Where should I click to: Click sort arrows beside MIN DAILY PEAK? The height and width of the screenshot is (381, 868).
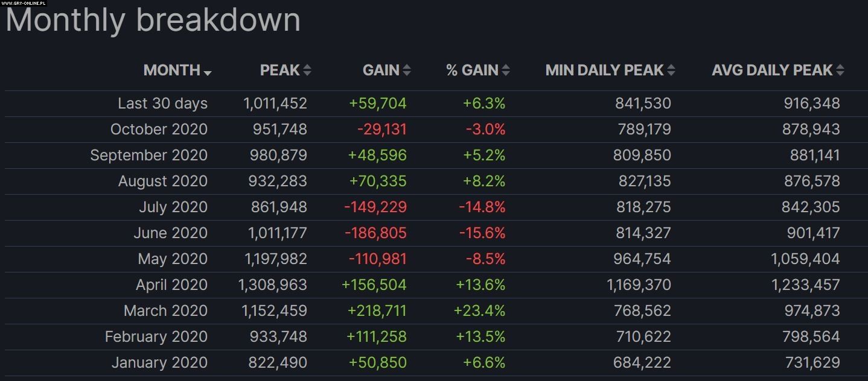pyautogui.click(x=671, y=71)
